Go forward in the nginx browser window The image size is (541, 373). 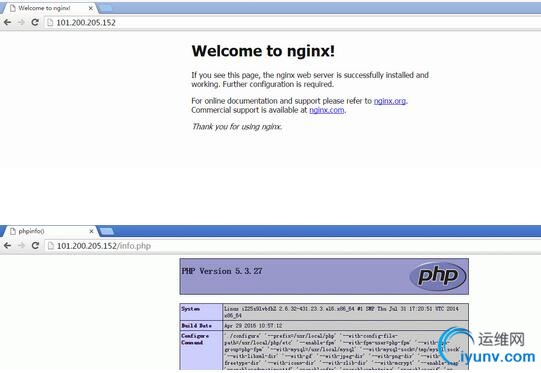pyautogui.click(x=21, y=22)
